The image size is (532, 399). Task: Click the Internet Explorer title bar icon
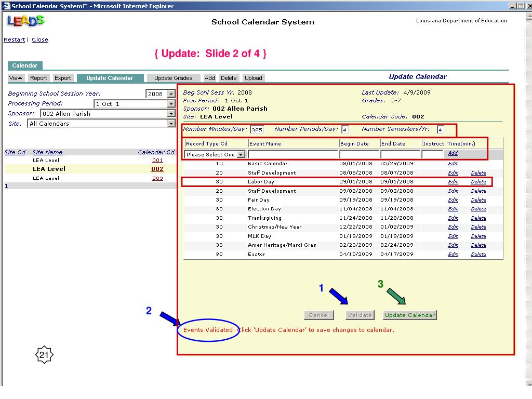(x=6, y=5)
